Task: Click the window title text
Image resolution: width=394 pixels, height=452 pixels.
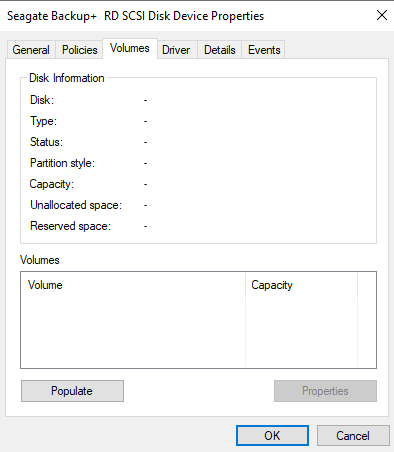Action: (136, 16)
